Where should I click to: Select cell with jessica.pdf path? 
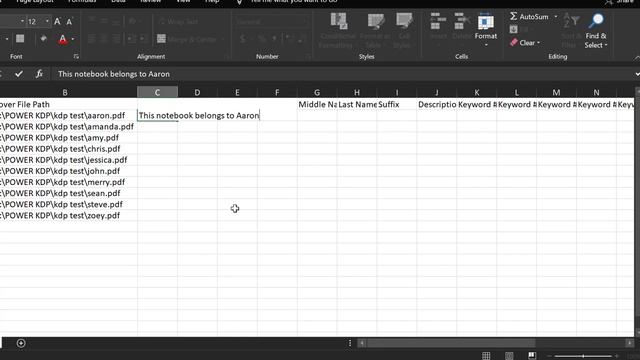pyautogui.click(x=68, y=160)
